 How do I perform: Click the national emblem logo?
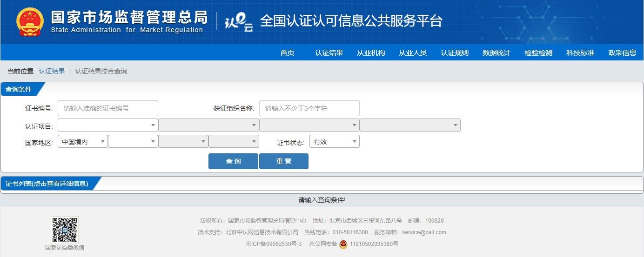pos(30,22)
